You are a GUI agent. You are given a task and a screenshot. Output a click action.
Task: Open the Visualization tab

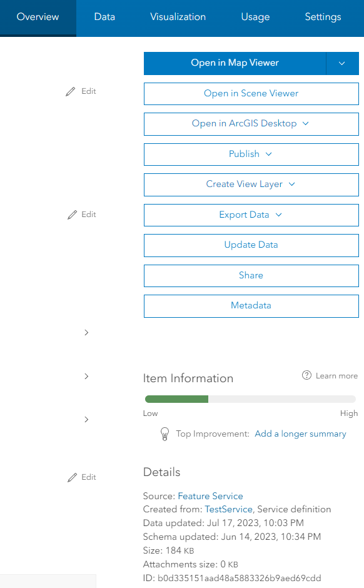click(x=178, y=17)
